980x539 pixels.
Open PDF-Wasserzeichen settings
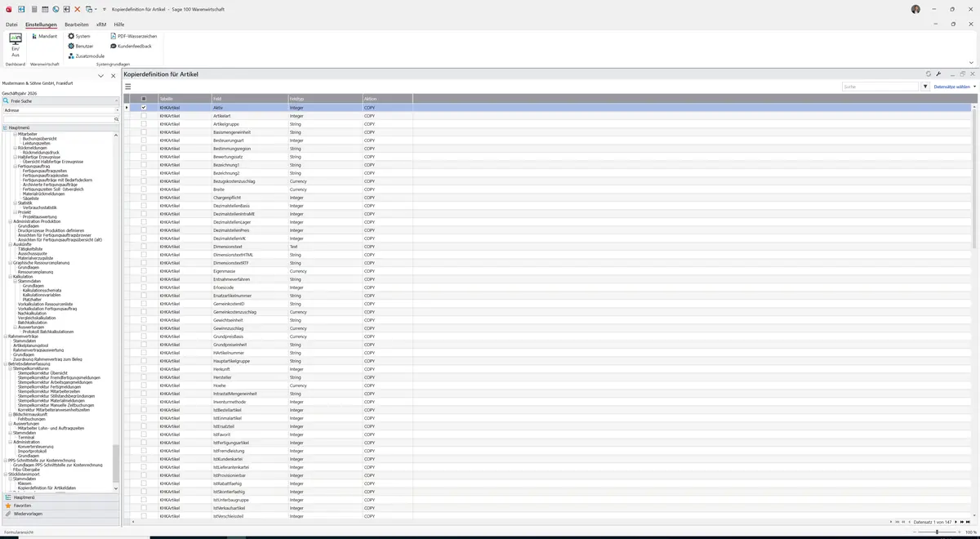tap(133, 37)
